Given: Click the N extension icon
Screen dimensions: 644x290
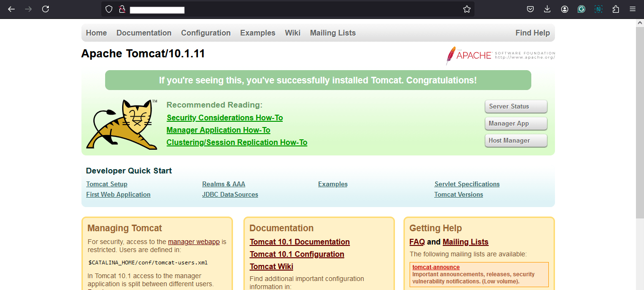Looking at the screenshot, I should pos(599,9).
